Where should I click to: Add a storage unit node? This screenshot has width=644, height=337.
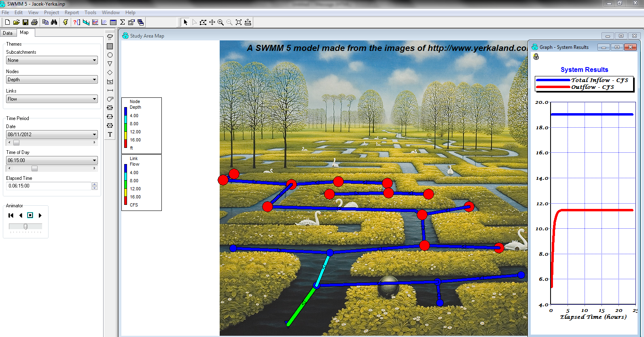[x=110, y=82]
